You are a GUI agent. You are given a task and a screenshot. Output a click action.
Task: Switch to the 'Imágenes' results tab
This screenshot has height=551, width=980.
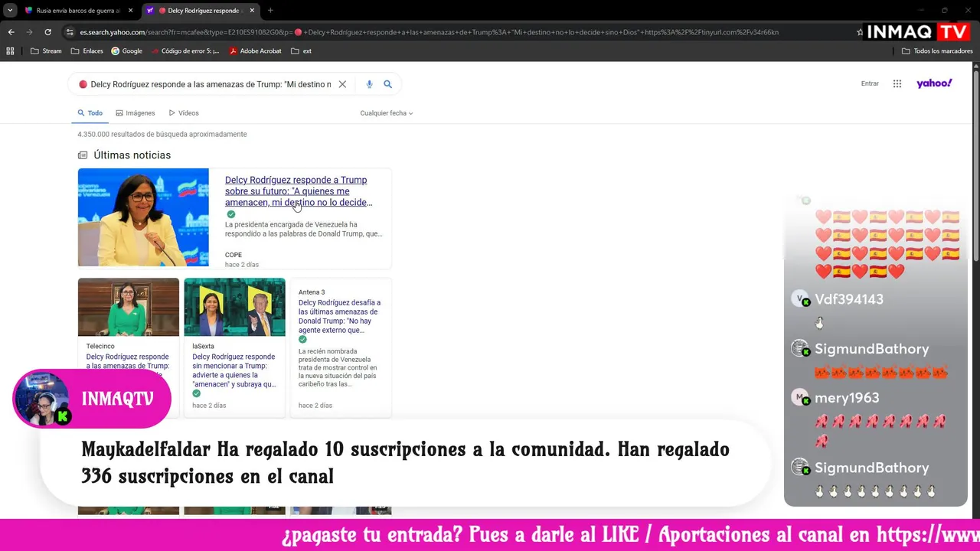pyautogui.click(x=136, y=113)
